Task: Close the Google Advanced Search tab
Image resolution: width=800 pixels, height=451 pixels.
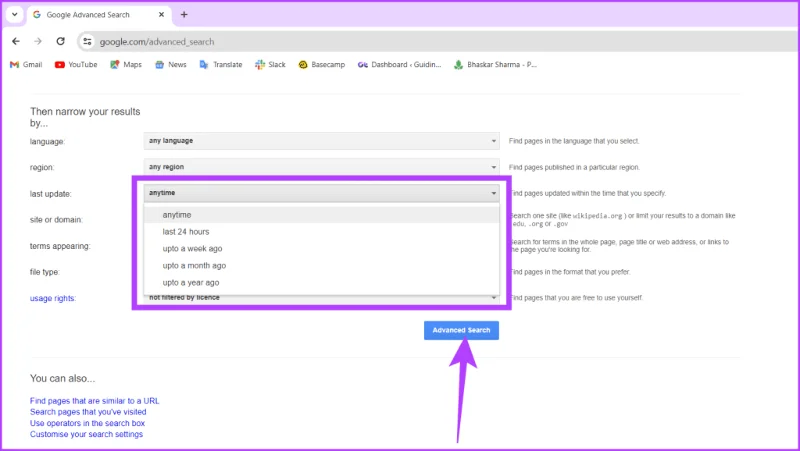Action: pos(161,15)
